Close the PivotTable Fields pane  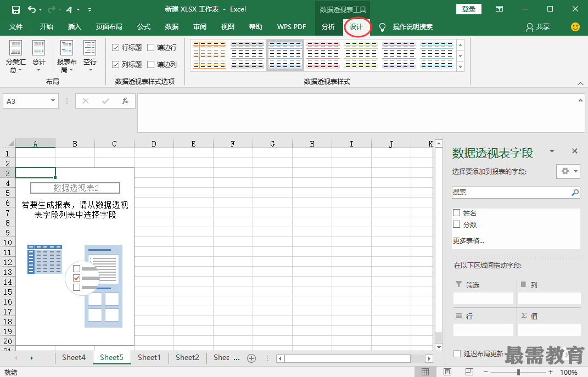[574, 151]
